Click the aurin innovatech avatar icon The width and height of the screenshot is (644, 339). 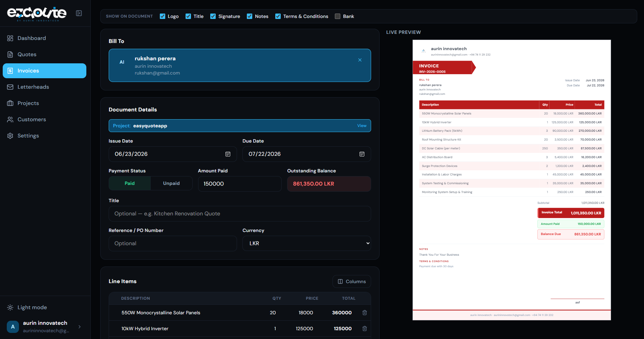tap(13, 327)
